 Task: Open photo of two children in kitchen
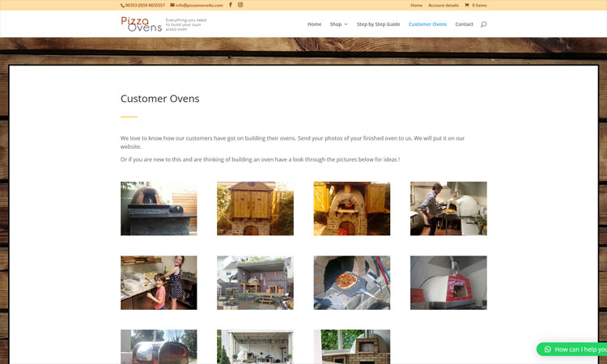pos(159,282)
